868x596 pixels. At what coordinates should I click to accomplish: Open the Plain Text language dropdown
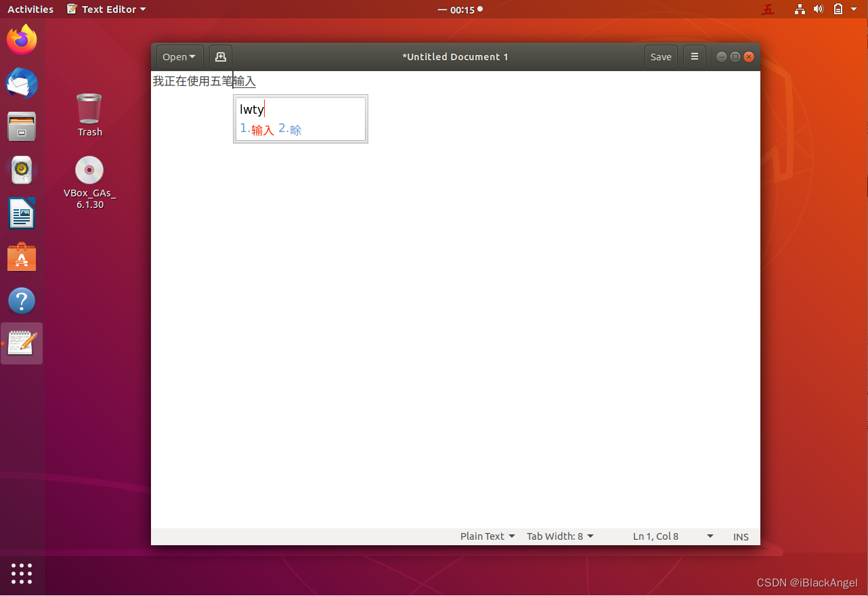487,536
